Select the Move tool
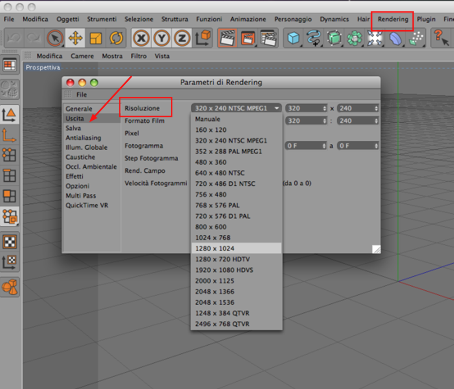 tap(75, 38)
